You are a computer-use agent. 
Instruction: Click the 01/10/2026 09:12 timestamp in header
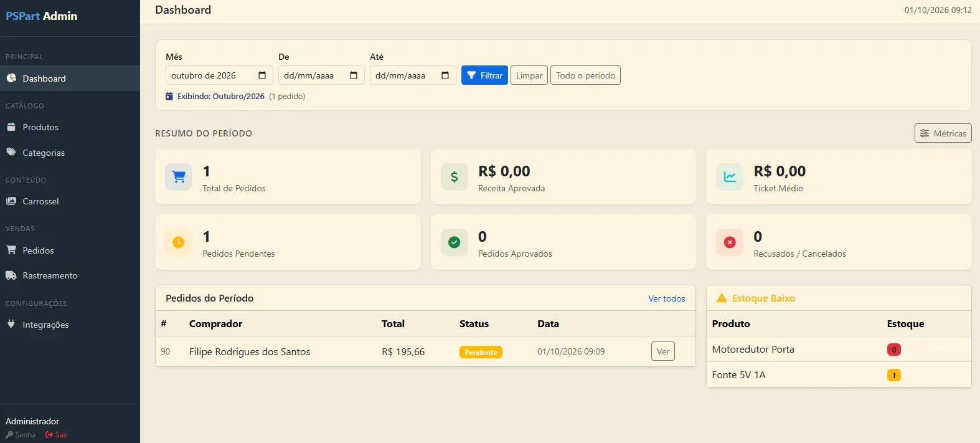tap(938, 10)
